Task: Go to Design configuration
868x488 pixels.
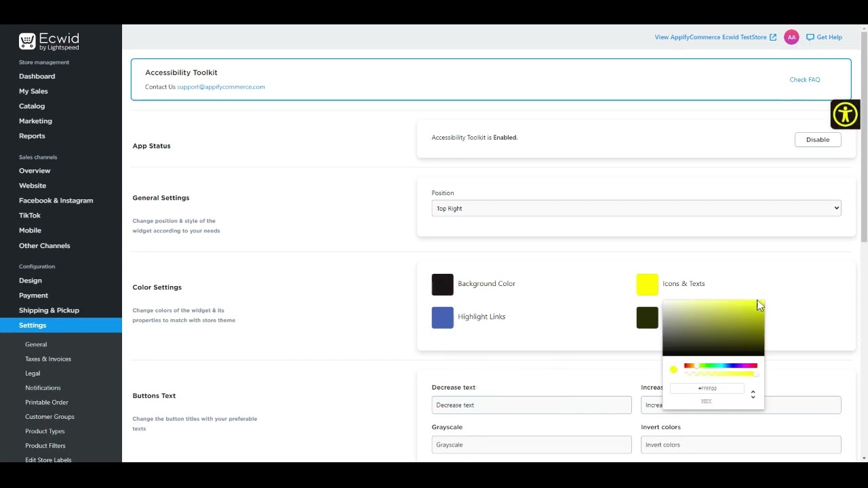Action: click(x=31, y=281)
